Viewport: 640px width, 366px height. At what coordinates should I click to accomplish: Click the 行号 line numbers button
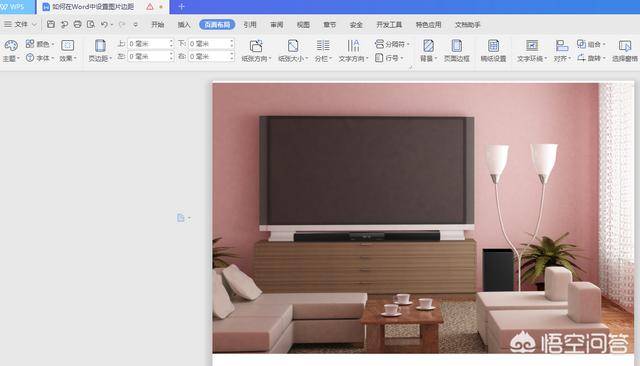point(389,58)
